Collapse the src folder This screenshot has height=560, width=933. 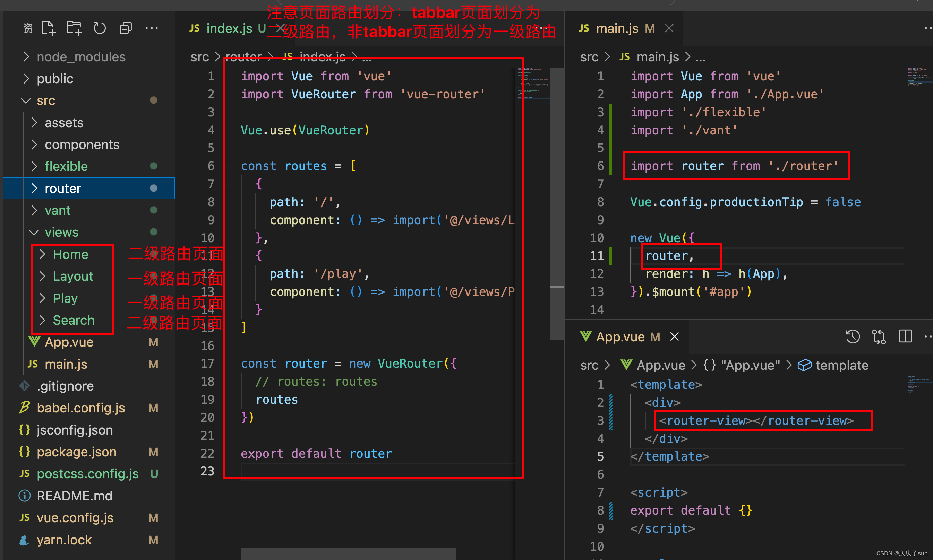(46, 100)
